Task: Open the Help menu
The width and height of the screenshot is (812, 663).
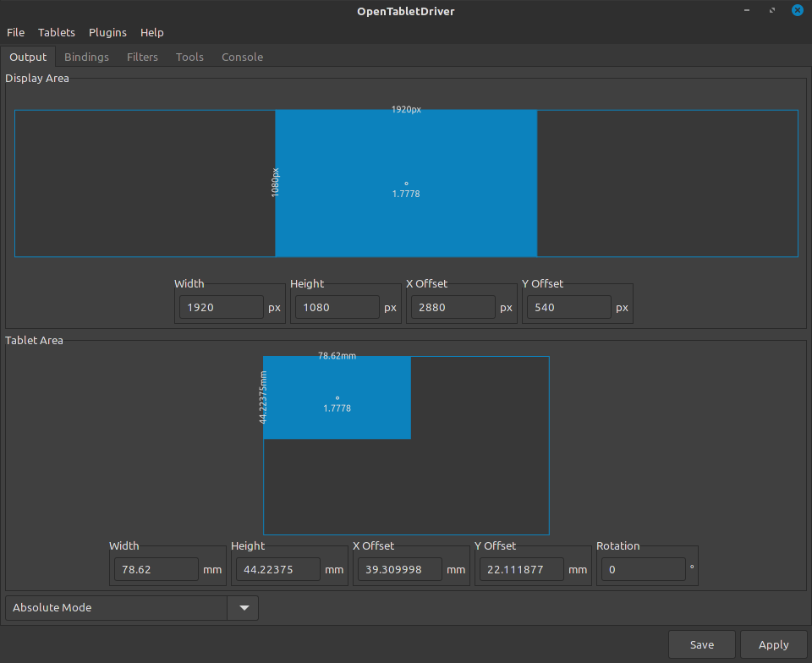Action: pos(151,33)
